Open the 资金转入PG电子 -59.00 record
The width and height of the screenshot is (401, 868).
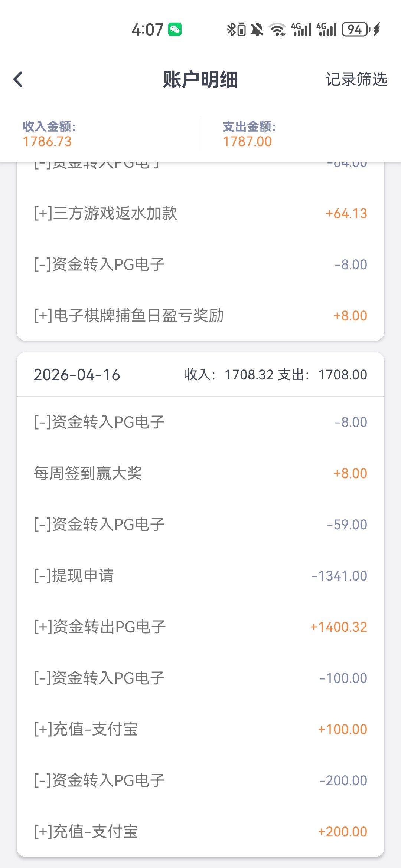(200, 525)
